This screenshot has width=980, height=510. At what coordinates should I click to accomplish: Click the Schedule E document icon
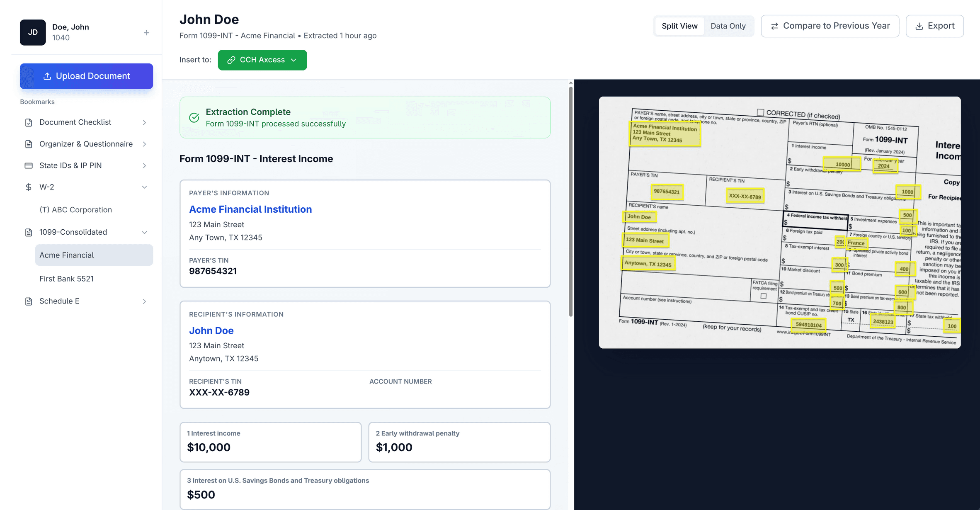click(x=28, y=301)
